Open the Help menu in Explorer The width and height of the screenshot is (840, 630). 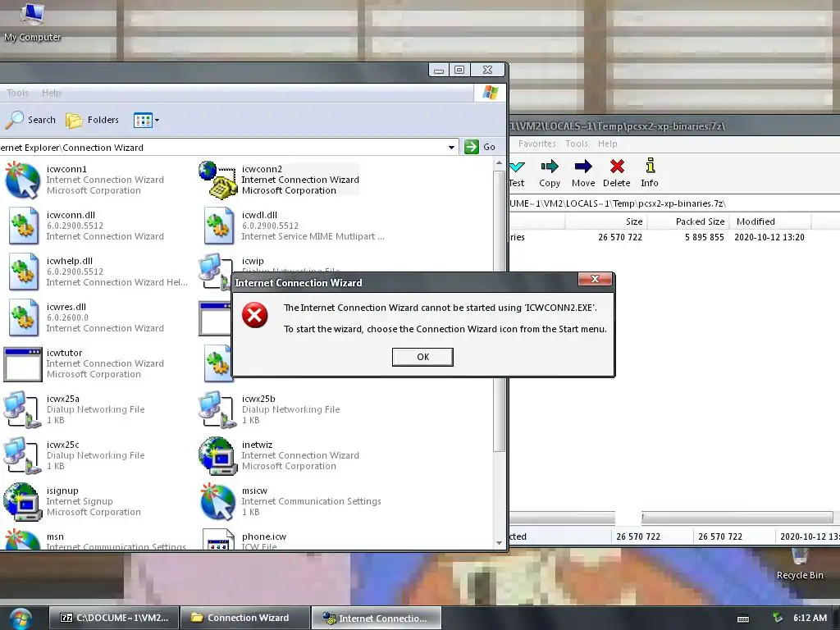tap(52, 93)
